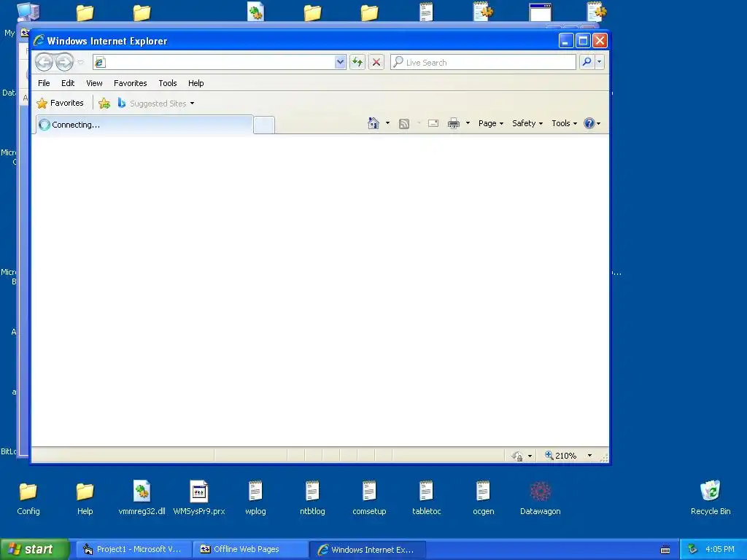Image resolution: width=747 pixels, height=560 pixels.
Task: Select the comsetup file icon
Action: click(x=369, y=497)
